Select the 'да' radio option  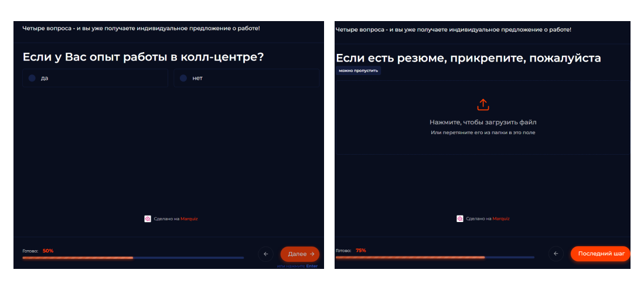[96, 78]
